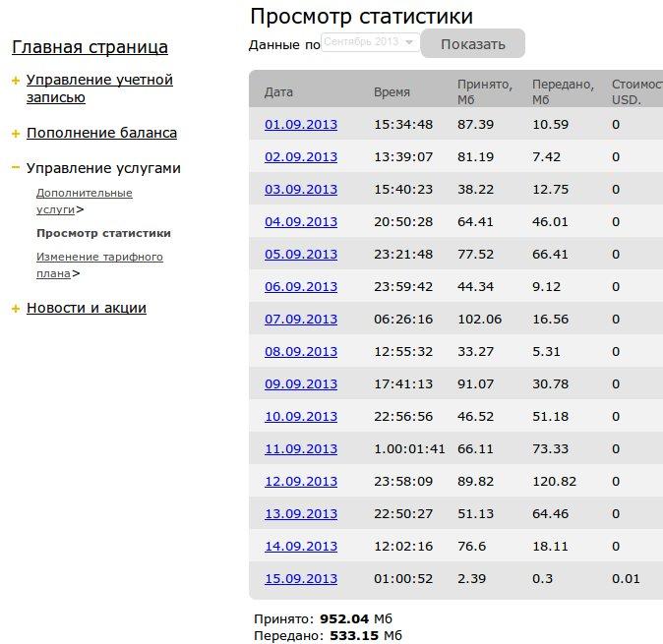The height and width of the screenshot is (644, 663).
Task: Click the 12.09.2013 date link
Action: (301, 481)
